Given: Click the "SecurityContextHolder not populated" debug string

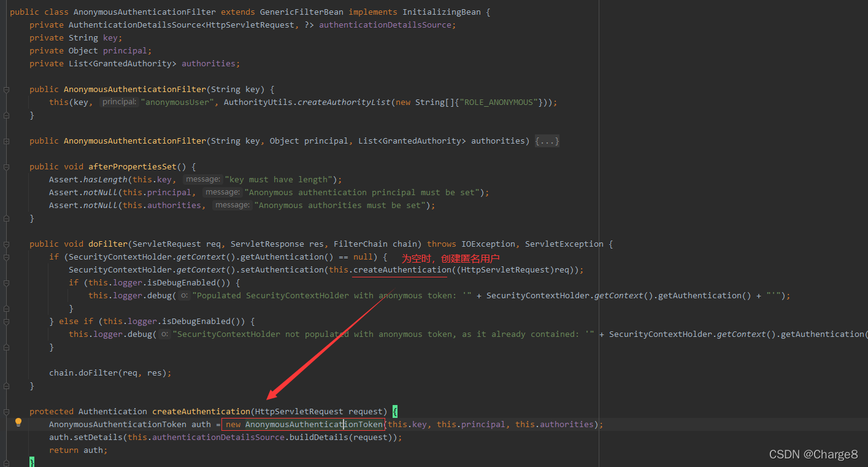Looking at the screenshot, I should [x=383, y=334].
